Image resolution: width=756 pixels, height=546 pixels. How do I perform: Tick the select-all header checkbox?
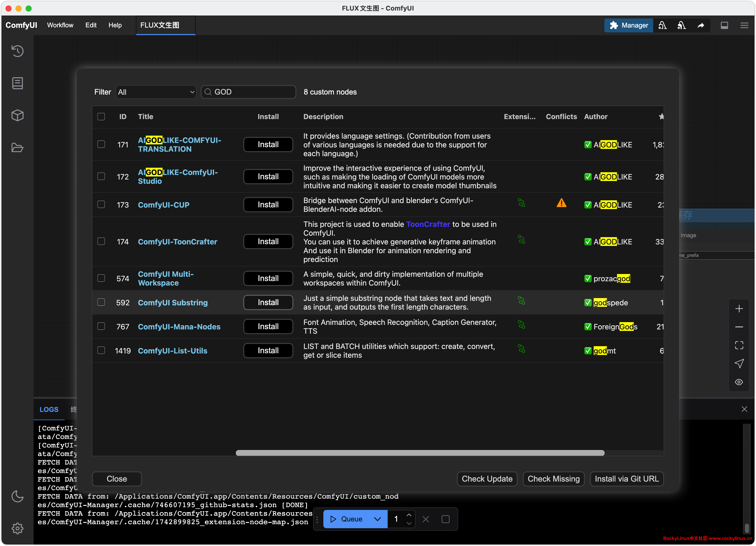(x=101, y=116)
